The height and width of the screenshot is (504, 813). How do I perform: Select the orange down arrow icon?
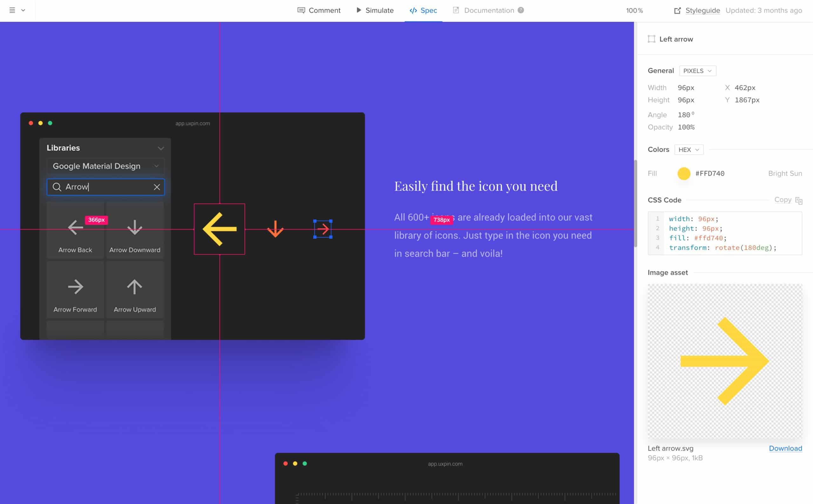pyautogui.click(x=275, y=229)
